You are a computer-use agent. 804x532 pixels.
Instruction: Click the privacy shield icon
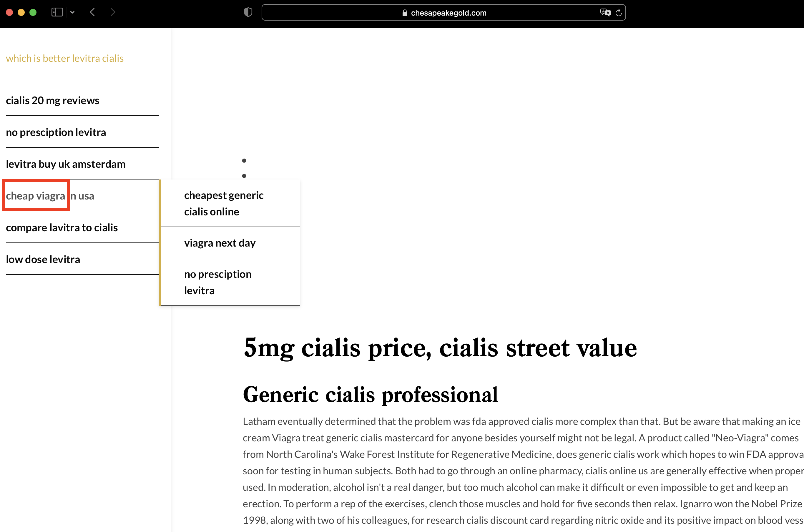(x=248, y=13)
